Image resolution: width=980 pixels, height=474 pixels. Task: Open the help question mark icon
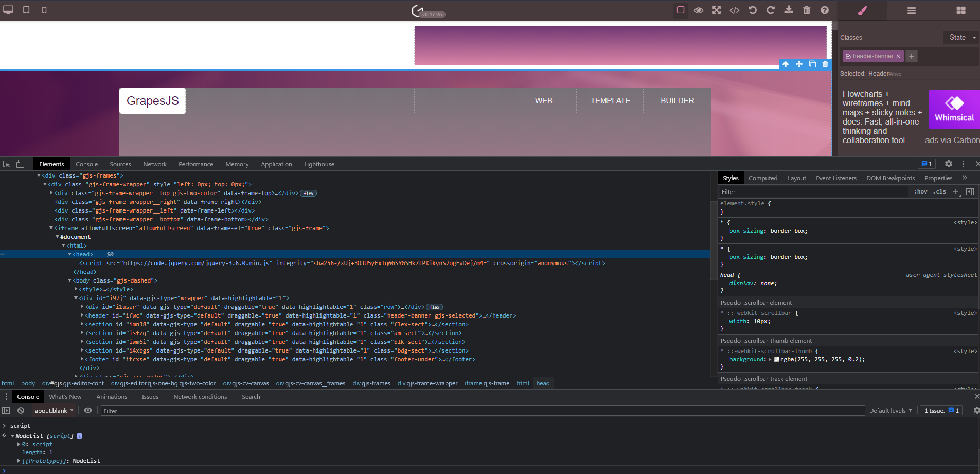tap(825, 10)
